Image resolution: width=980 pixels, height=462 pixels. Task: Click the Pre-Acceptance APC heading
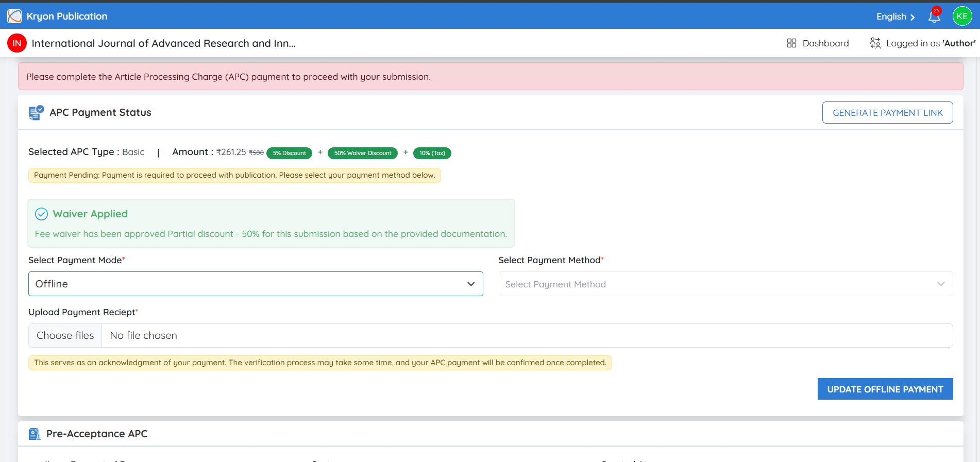tap(97, 434)
